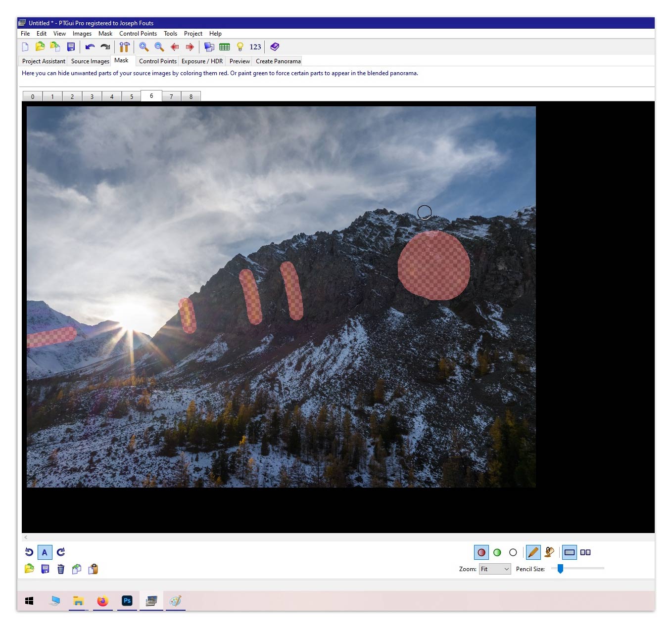The image size is (672, 628).
Task: Open the Windows Start menu
Action: pos(29,601)
